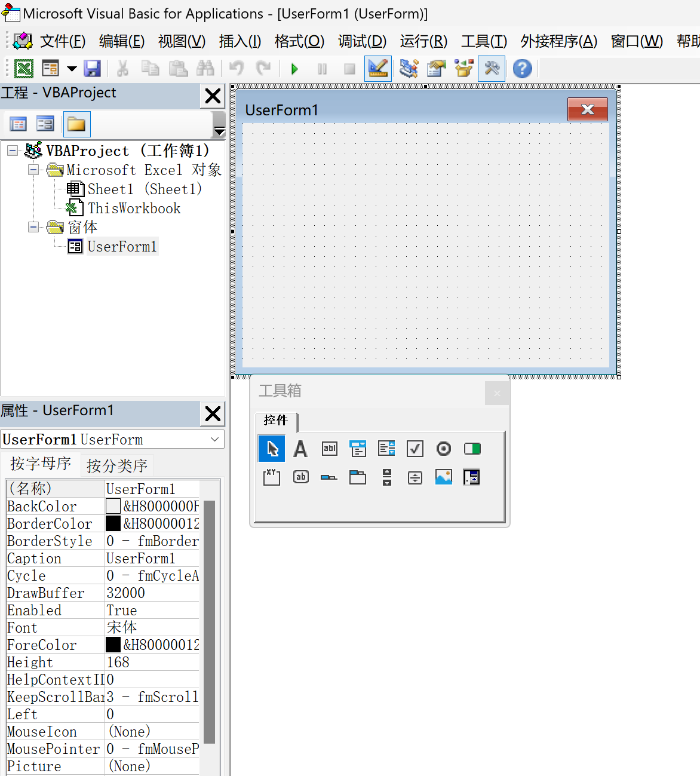The height and width of the screenshot is (776, 700).
Task: Click the Height property value 168
Action: (x=152, y=662)
